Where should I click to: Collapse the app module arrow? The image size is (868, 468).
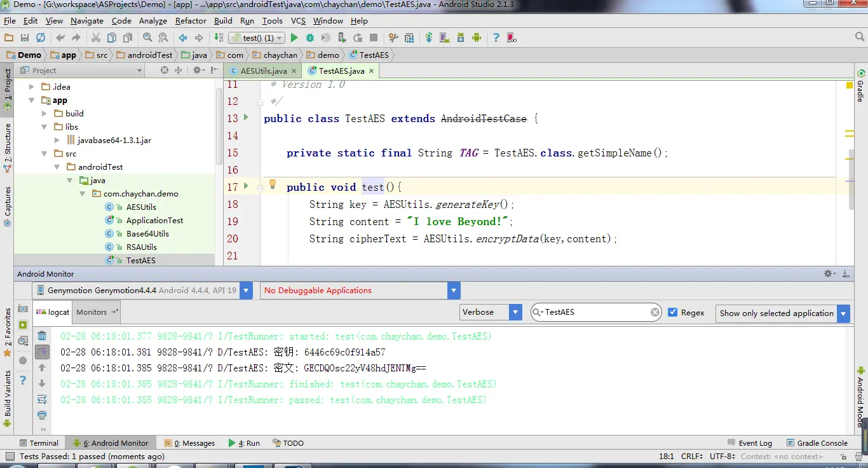pos(32,100)
